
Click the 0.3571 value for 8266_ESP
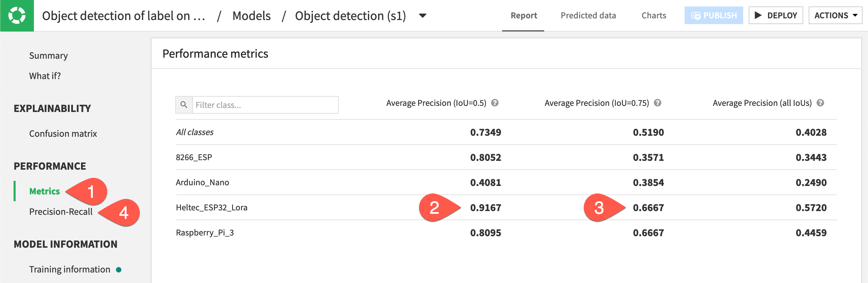point(648,157)
